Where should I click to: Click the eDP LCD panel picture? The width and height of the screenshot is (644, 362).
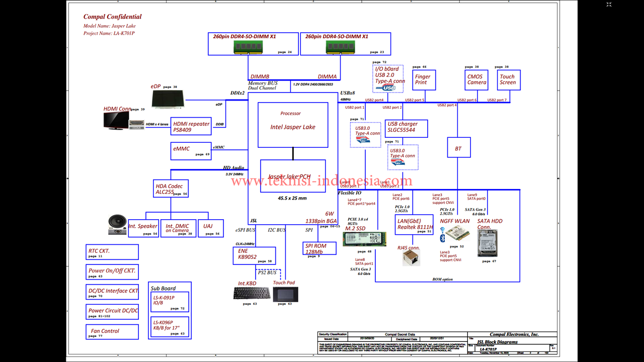[x=168, y=100]
